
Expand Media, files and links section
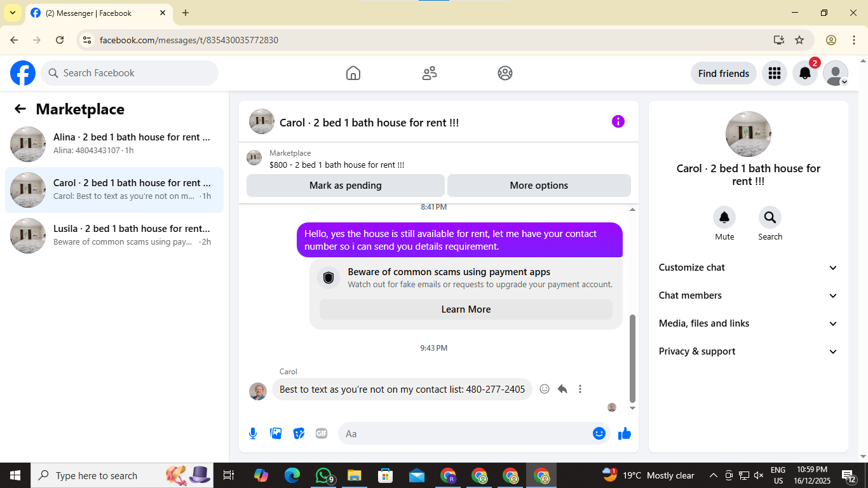[x=749, y=323]
